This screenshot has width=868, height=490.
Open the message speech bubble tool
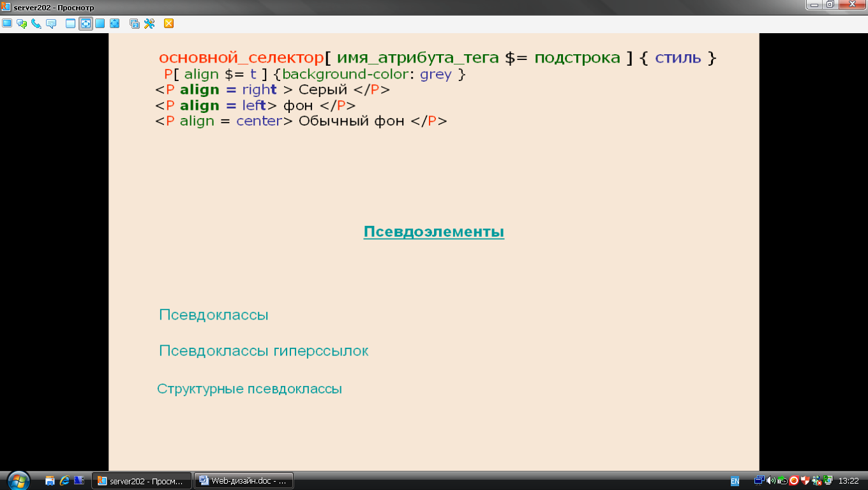tap(51, 24)
